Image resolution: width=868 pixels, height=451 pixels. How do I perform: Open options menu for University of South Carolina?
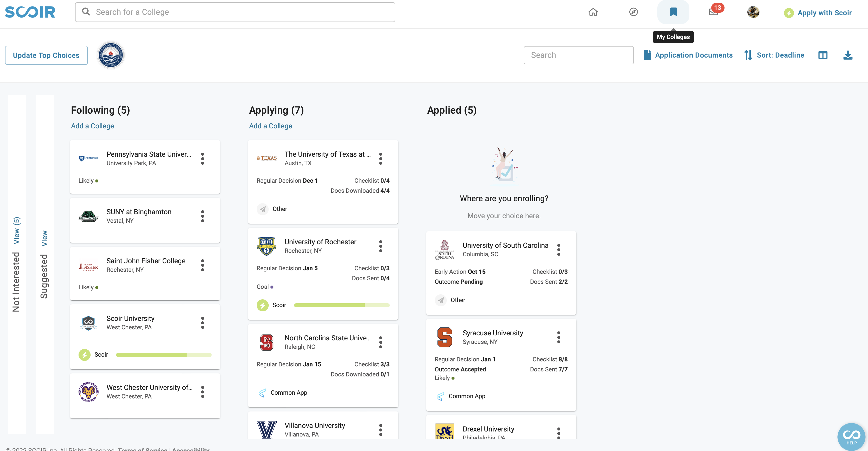(559, 250)
